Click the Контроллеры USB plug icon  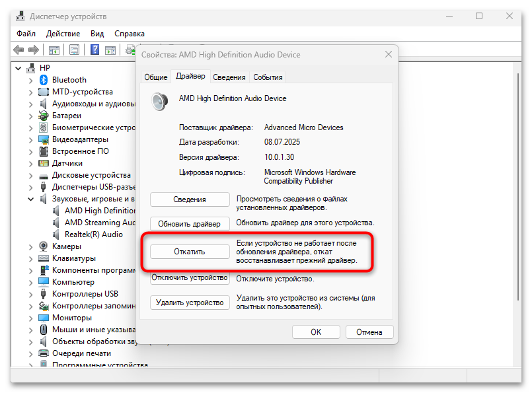coord(43,294)
